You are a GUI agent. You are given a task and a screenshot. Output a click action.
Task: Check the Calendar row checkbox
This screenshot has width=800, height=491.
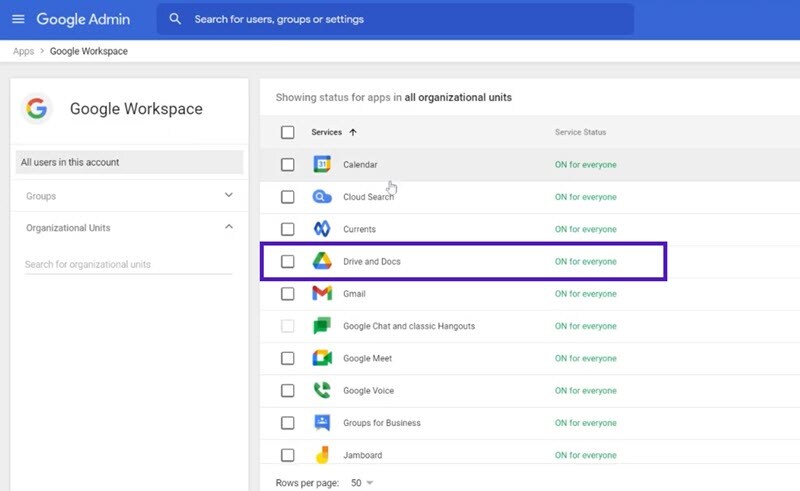tap(288, 164)
